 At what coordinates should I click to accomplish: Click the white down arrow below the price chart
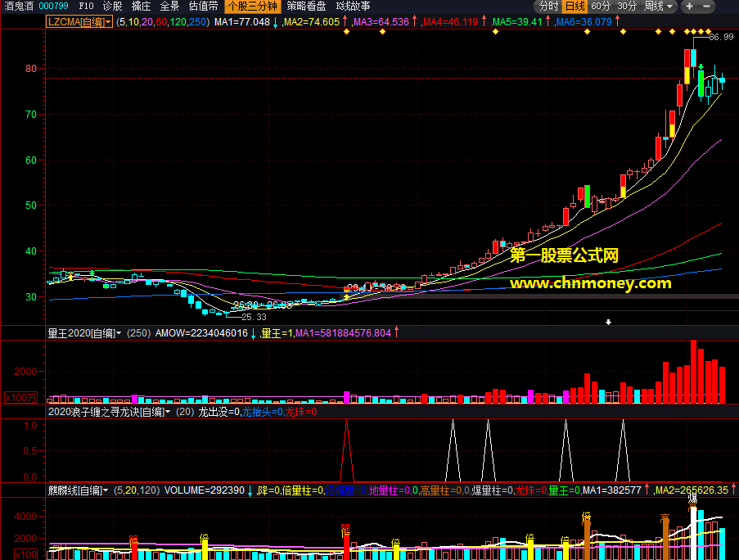(608, 322)
